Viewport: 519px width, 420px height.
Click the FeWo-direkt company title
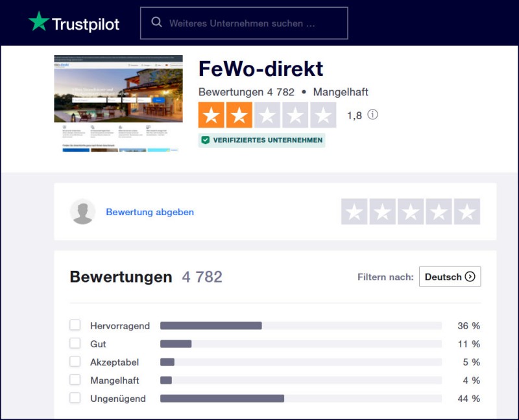(x=261, y=69)
